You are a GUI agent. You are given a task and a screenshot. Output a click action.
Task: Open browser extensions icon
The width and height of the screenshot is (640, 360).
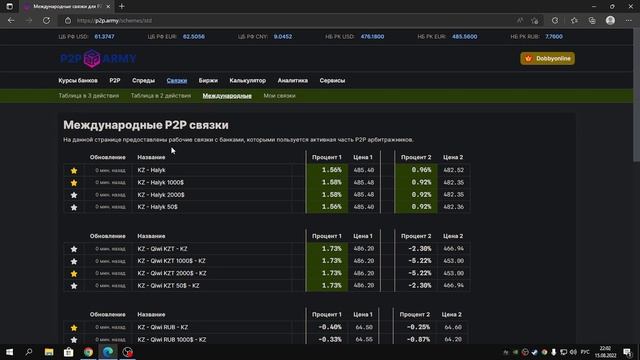[555, 20]
